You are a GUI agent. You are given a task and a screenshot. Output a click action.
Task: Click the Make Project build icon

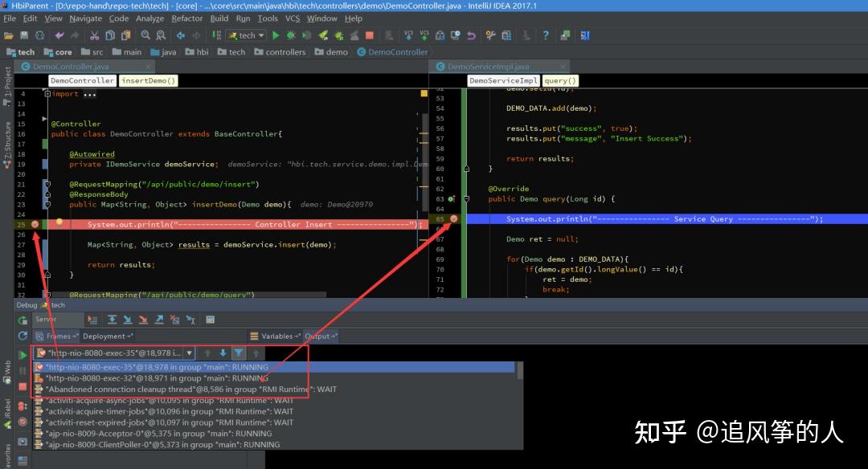coord(216,35)
